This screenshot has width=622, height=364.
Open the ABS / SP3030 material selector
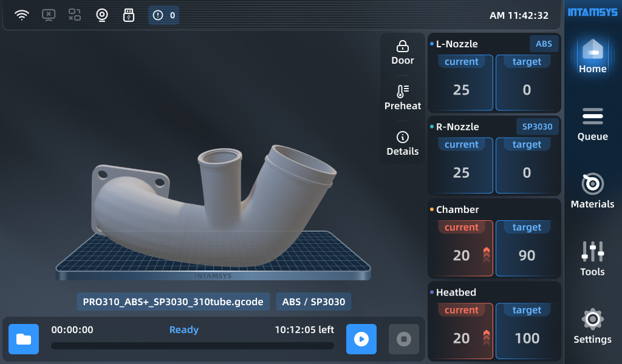pos(313,302)
